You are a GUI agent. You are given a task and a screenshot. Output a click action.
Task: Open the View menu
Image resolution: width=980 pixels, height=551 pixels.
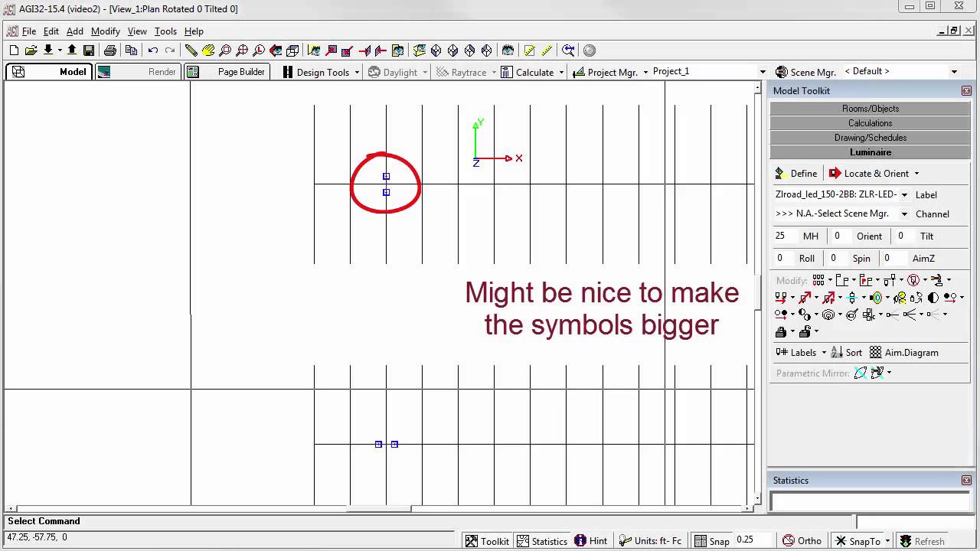click(x=137, y=31)
